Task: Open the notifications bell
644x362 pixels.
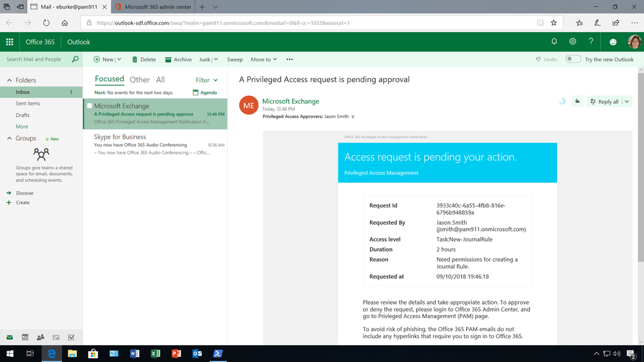Action: pyautogui.click(x=554, y=41)
